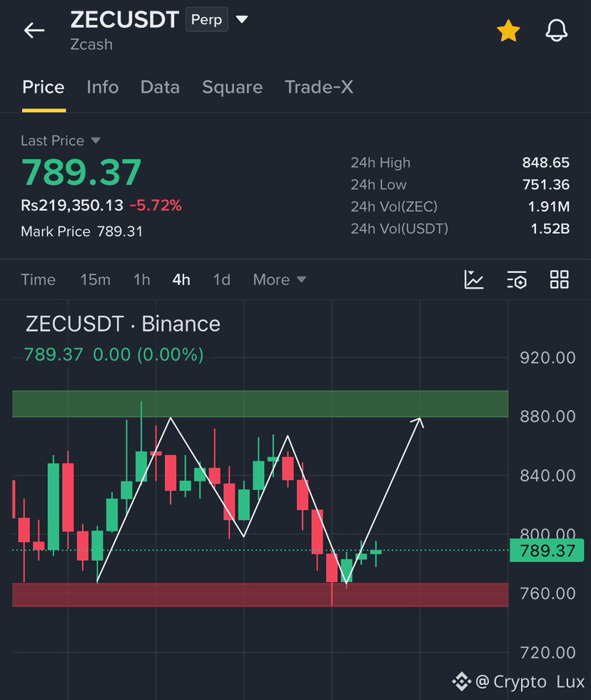The width and height of the screenshot is (591, 700).
Task: Select the 1d timeframe
Action: [221, 280]
